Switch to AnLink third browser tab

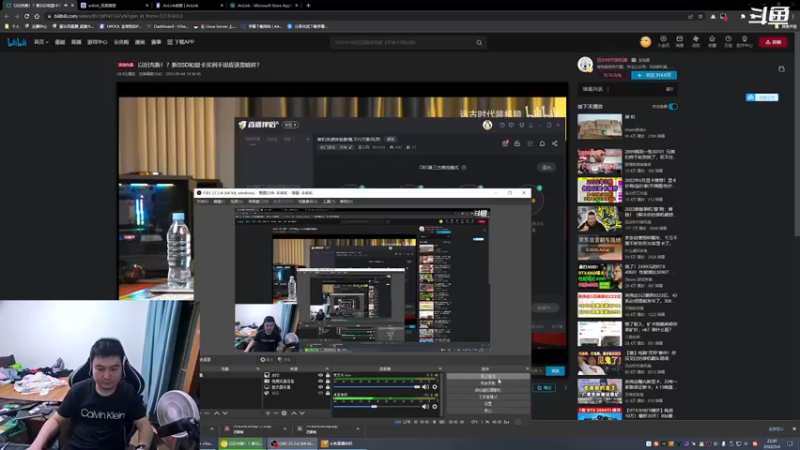pos(188,5)
